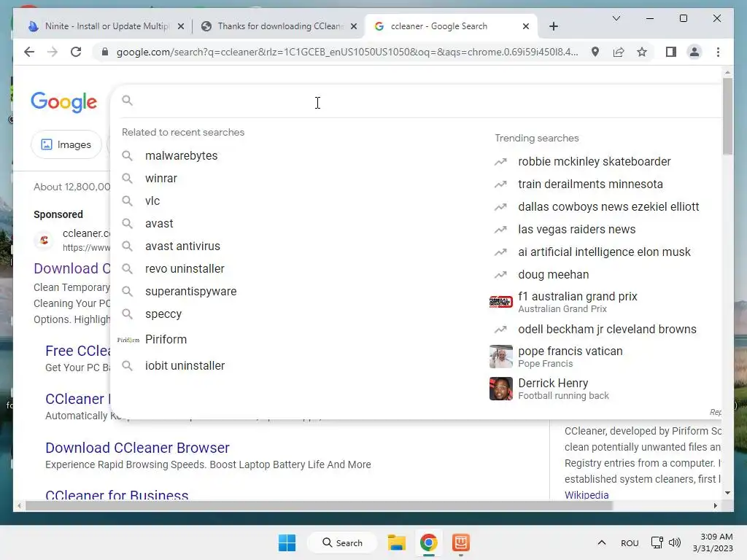Screen dimensions: 747x560
Task: Choose revo uninstaller suggestion
Action: (185, 268)
